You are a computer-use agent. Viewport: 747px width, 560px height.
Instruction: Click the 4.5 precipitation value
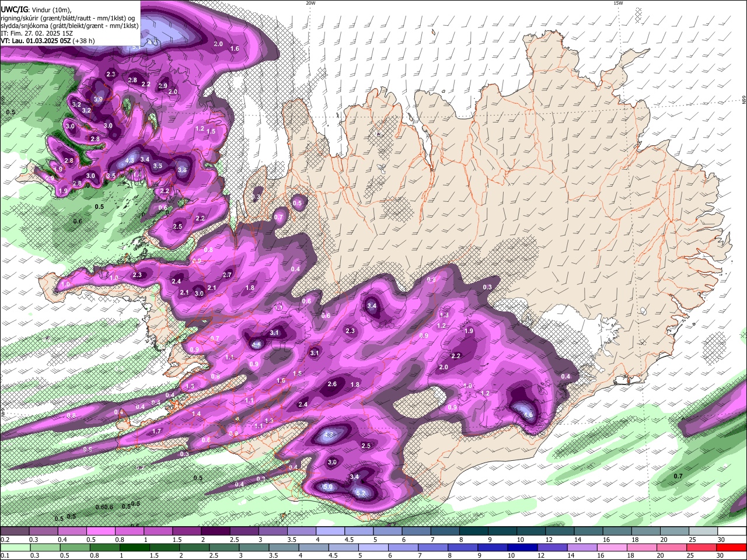[256, 345]
